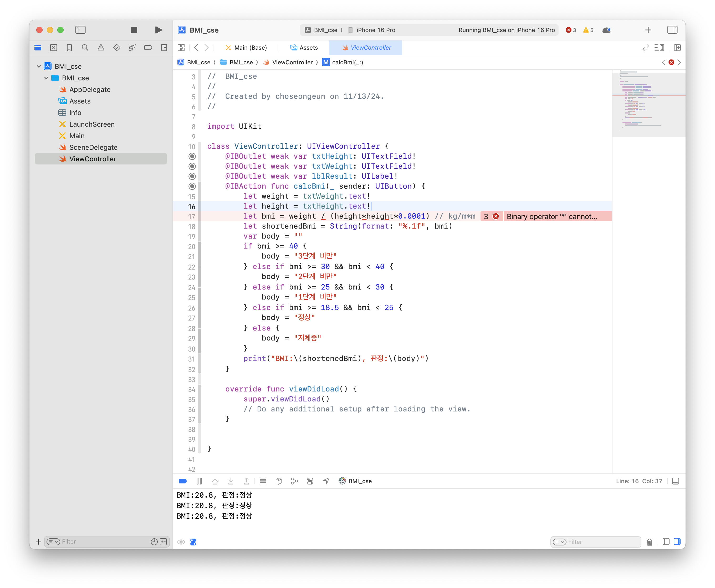715x588 pixels.
Task: Open the Issue navigator warning icon
Action: (101, 48)
